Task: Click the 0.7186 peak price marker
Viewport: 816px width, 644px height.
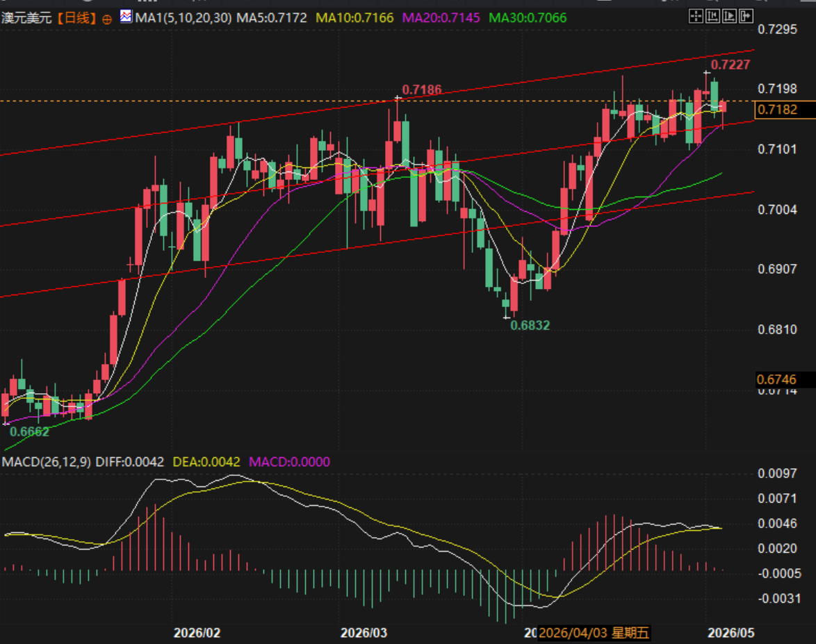Action: 421,90
